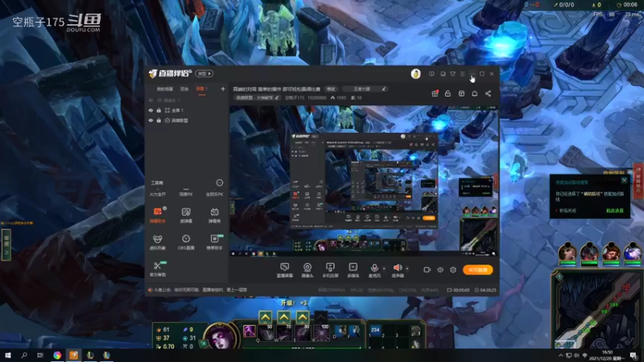Screen dimensions: 644x362
Task: Click the share icon in header
Action: 488,93
